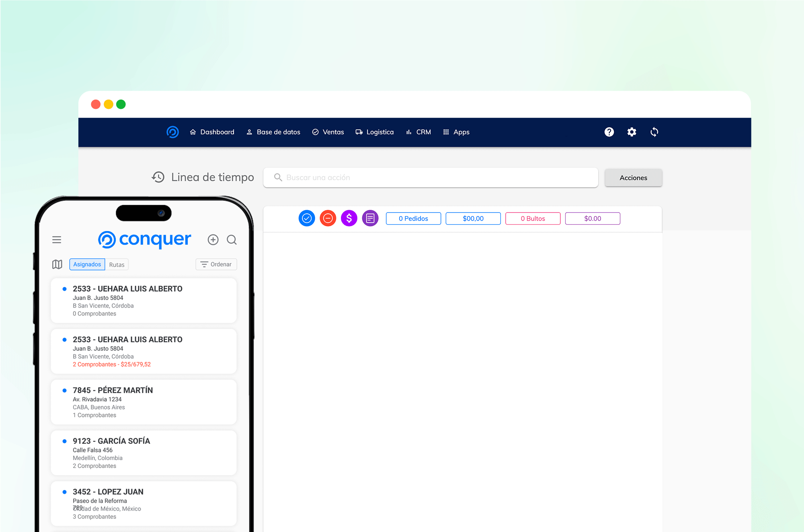Click the Acciones button
The width and height of the screenshot is (804, 532).
coord(633,178)
